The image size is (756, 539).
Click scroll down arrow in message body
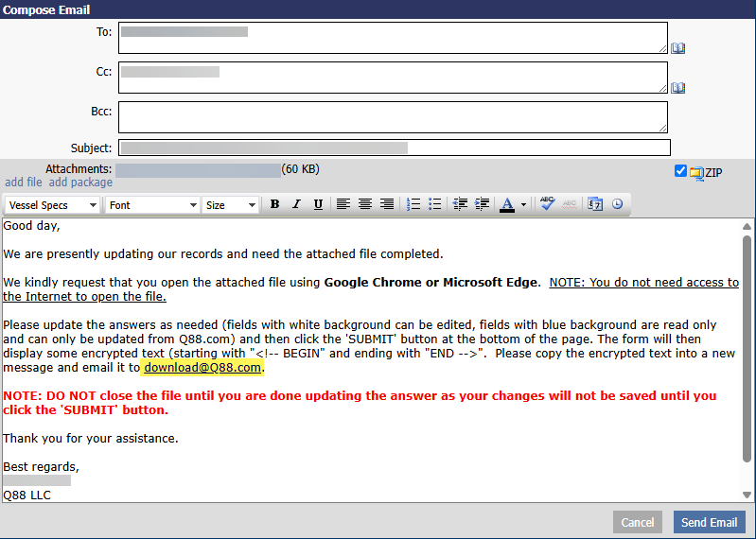tap(747, 495)
